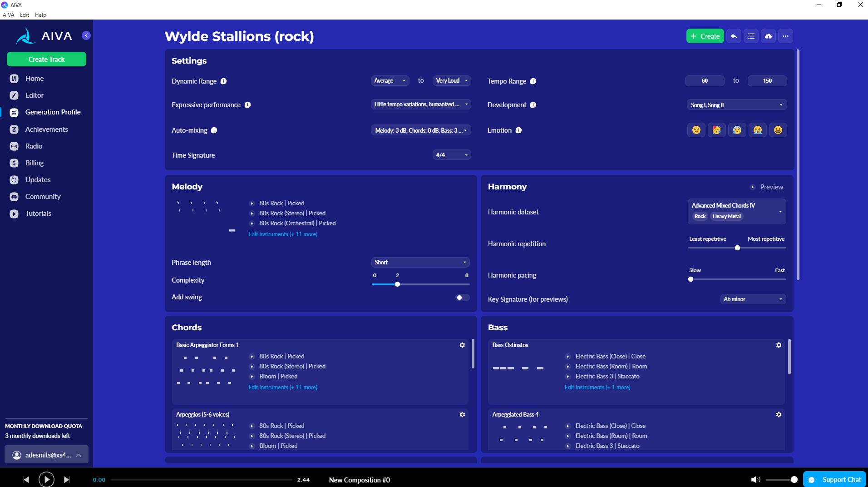Edit Bass Ostinatos instruments (+ 1 more)
Image resolution: width=868 pixels, height=487 pixels.
pos(597,388)
